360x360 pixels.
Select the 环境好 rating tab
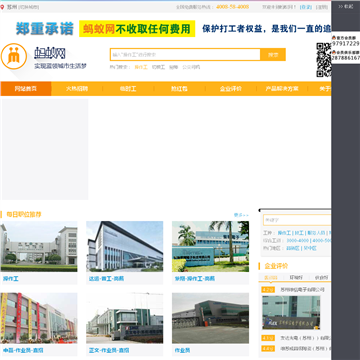(x=296, y=277)
